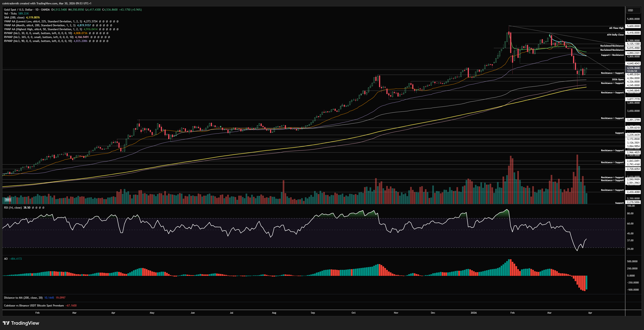Expand the Coinbase vs Binance Premium row
644x330 pixels.
(x=34, y=306)
